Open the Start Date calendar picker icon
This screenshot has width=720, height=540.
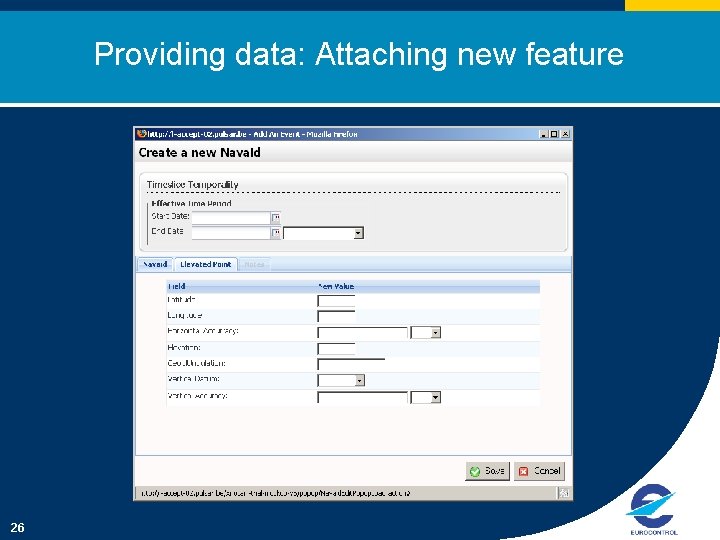point(276,218)
